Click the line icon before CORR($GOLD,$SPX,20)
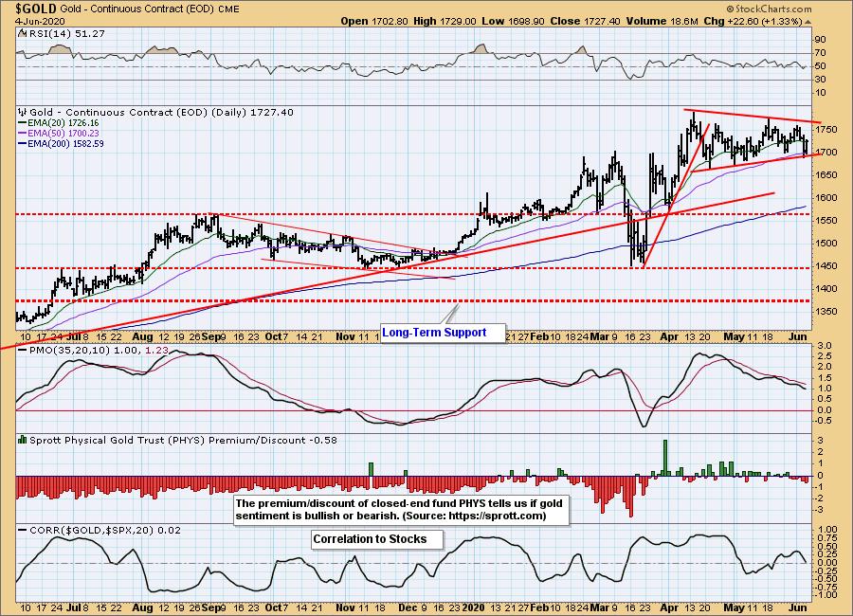Screen dimensions: 853x616 tap(23, 530)
